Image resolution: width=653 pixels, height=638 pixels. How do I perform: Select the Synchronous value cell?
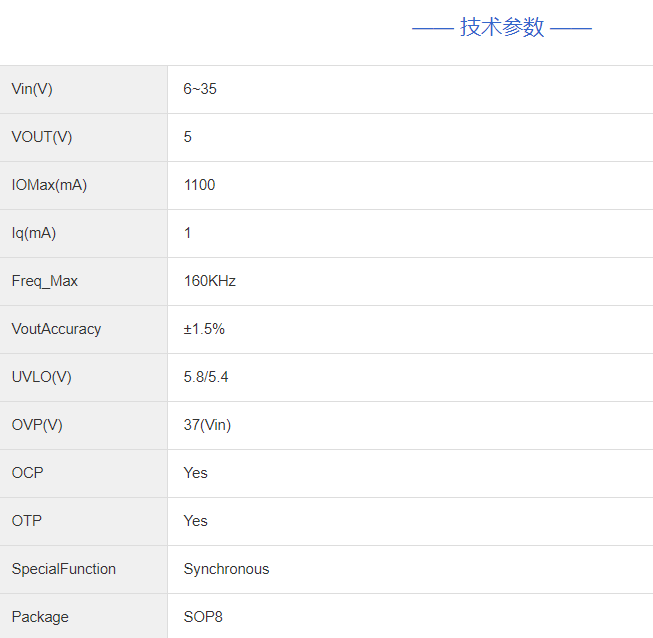click(226, 569)
